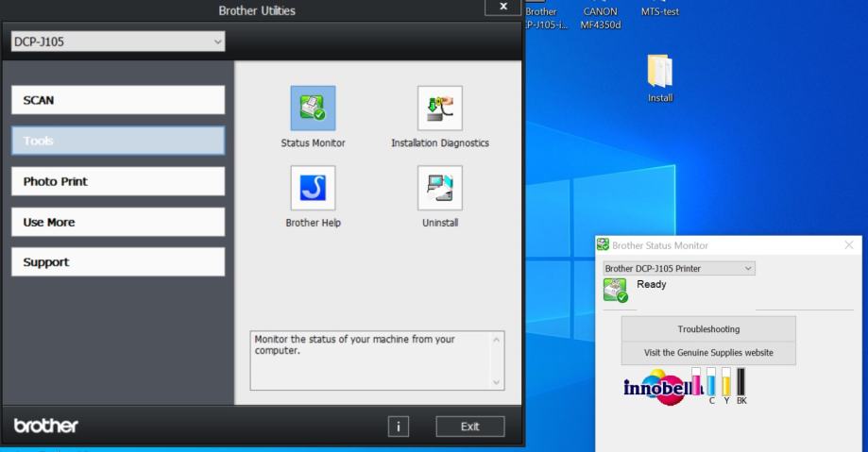
Task: Click the magenta ink level bar
Action: pyautogui.click(x=696, y=382)
